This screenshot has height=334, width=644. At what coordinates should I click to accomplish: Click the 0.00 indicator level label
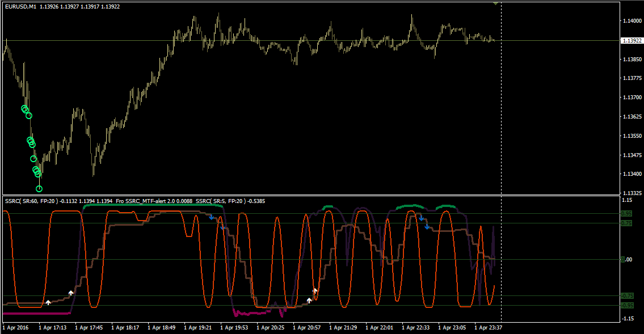(x=627, y=259)
